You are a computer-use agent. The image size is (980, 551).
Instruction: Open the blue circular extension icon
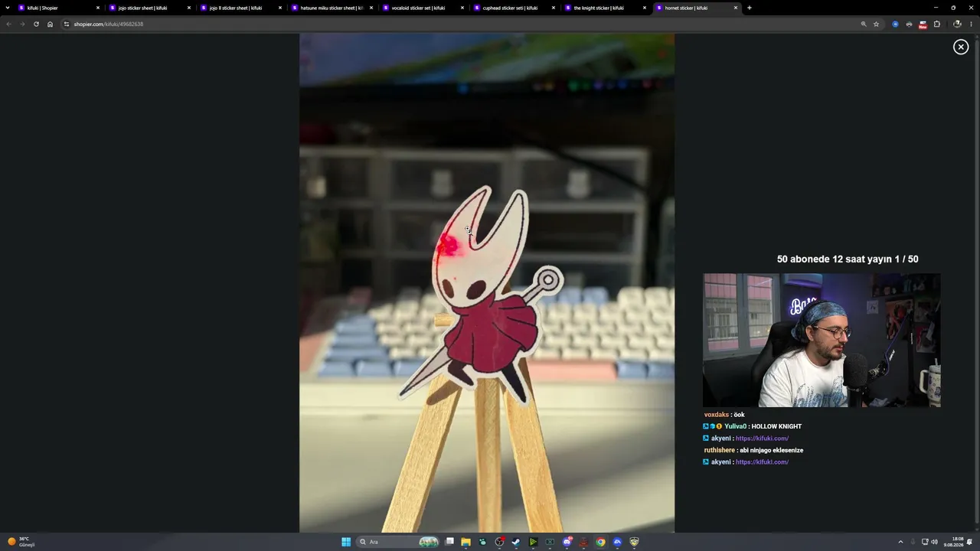[x=895, y=24]
